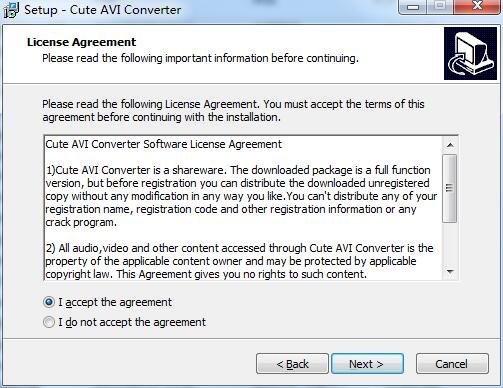The height and width of the screenshot is (388, 503).
Task: Click the bold 'License Agreement' heading
Action: tap(81, 42)
